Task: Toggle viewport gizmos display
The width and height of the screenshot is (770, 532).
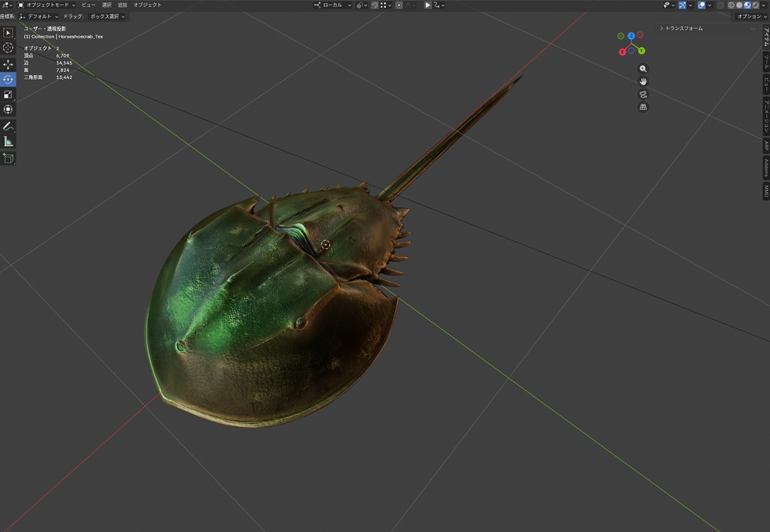Action: click(682, 5)
